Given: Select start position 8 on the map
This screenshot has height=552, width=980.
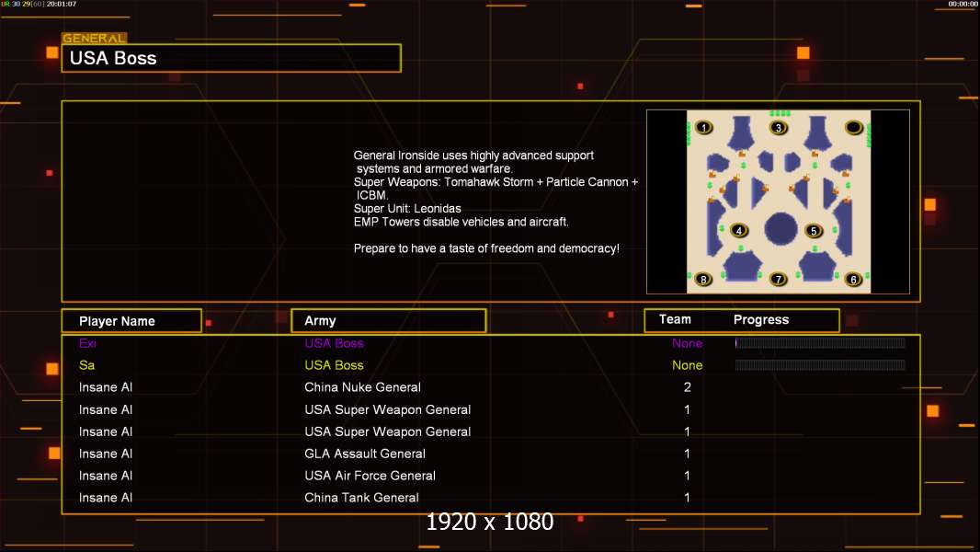Looking at the screenshot, I should (x=703, y=279).
